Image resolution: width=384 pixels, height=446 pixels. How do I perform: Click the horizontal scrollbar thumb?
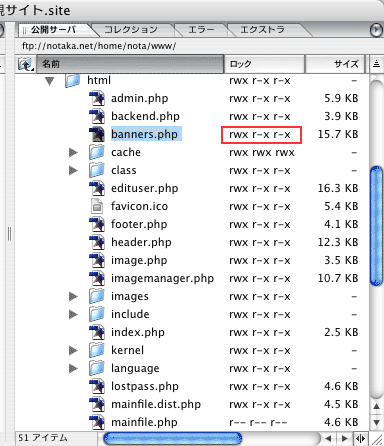(x=173, y=438)
